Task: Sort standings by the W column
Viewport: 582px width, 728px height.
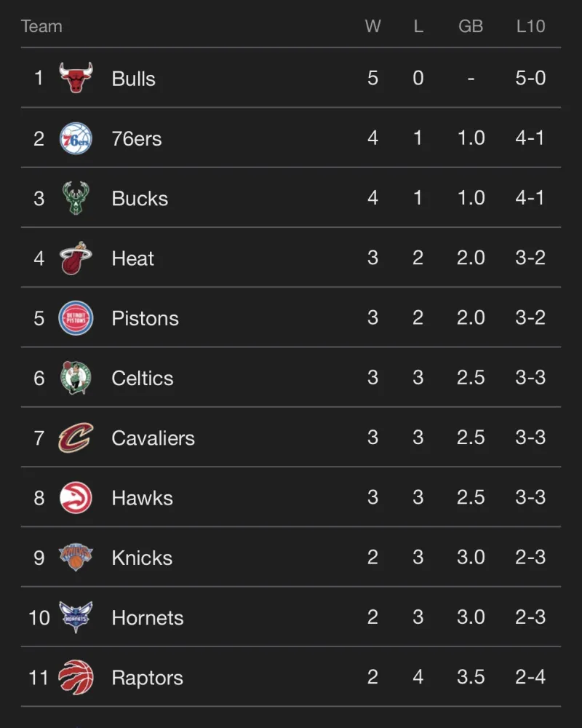Action: point(373,26)
